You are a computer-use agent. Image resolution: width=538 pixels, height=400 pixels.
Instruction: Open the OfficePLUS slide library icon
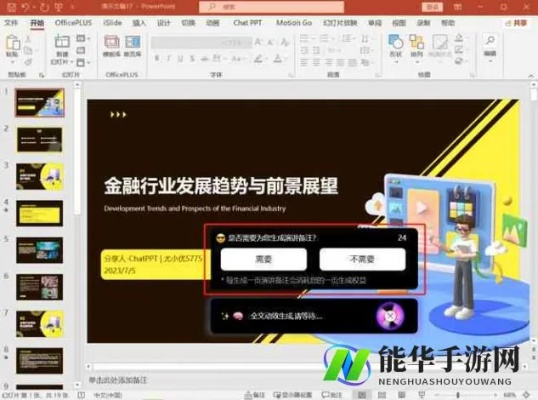[132, 42]
